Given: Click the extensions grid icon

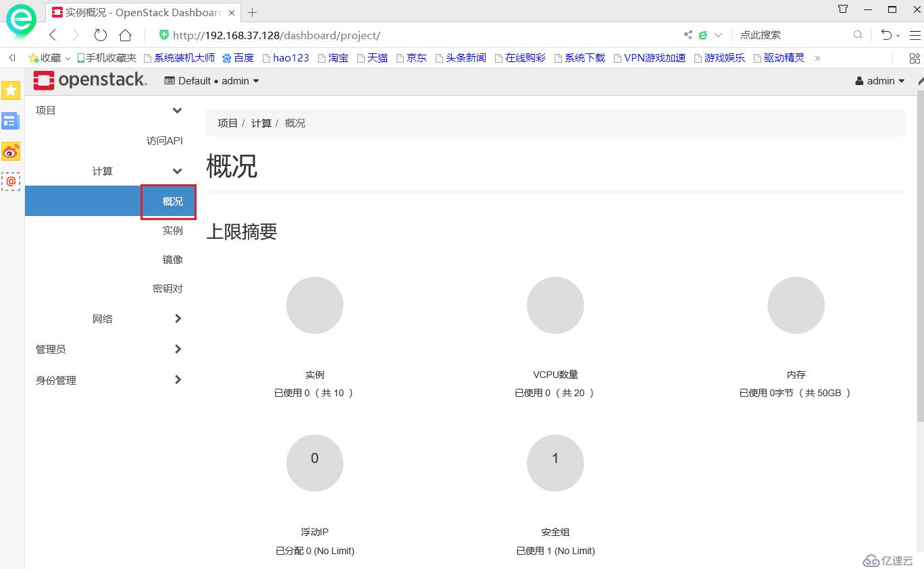Looking at the screenshot, I should click(x=915, y=58).
